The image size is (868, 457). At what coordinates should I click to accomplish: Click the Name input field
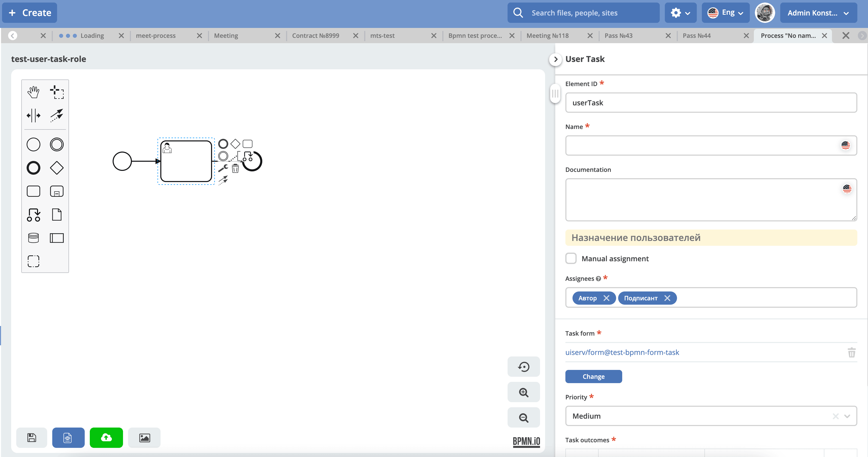click(x=711, y=146)
